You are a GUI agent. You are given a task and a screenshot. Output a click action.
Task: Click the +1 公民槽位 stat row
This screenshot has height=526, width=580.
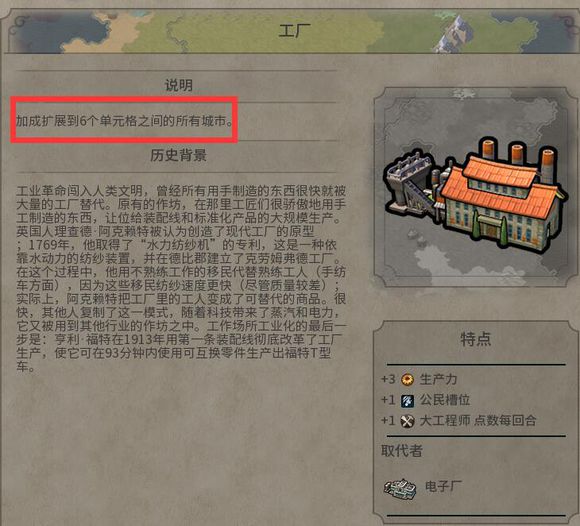(426, 400)
